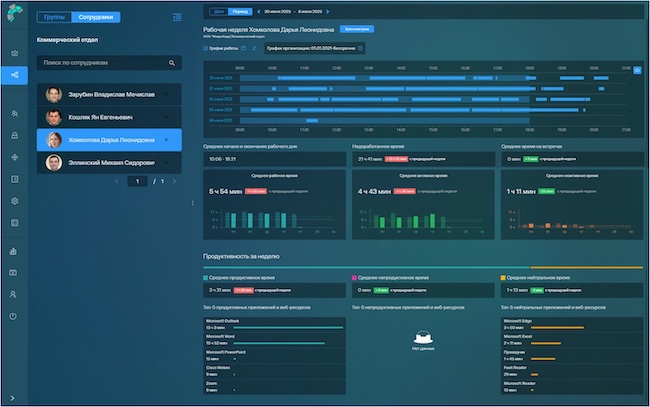Screen dimensions: 650x407
Task: Select employee Хомколова Дарья Леонидовна
Action: coord(109,140)
